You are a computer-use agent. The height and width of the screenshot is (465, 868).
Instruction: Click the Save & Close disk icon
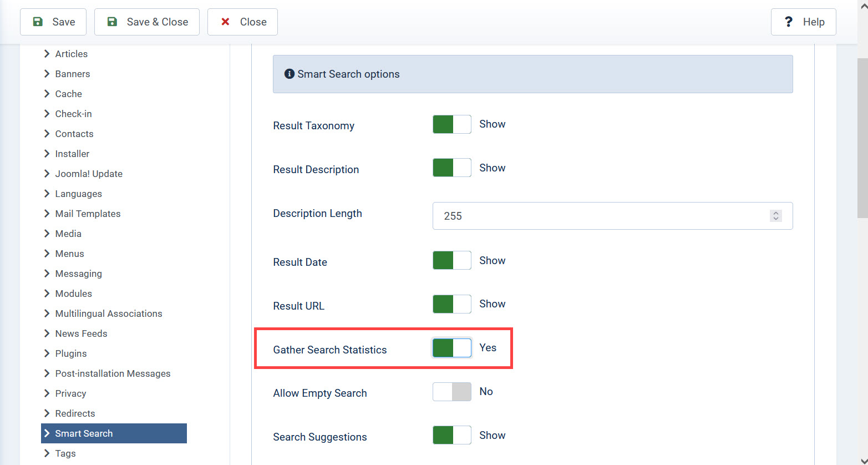[x=112, y=22]
